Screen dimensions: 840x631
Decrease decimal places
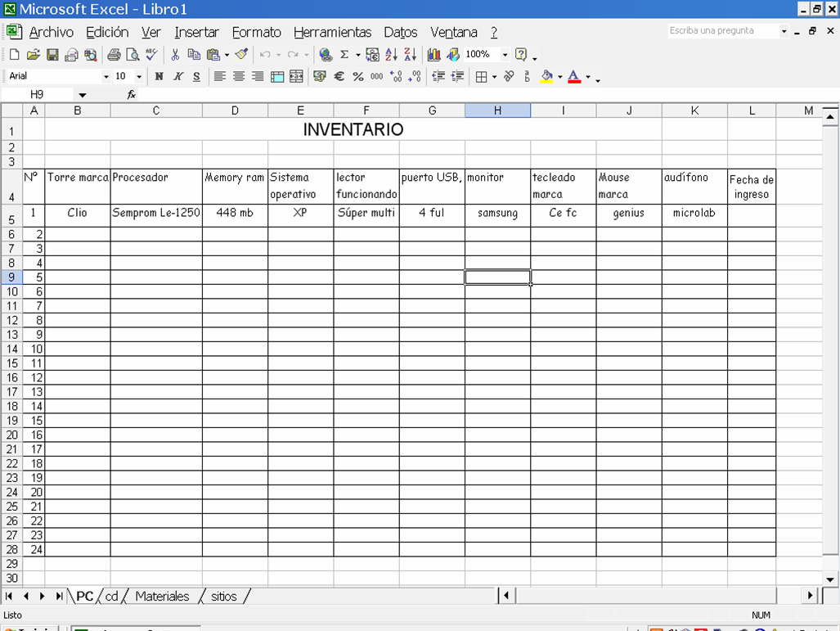[415, 77]
